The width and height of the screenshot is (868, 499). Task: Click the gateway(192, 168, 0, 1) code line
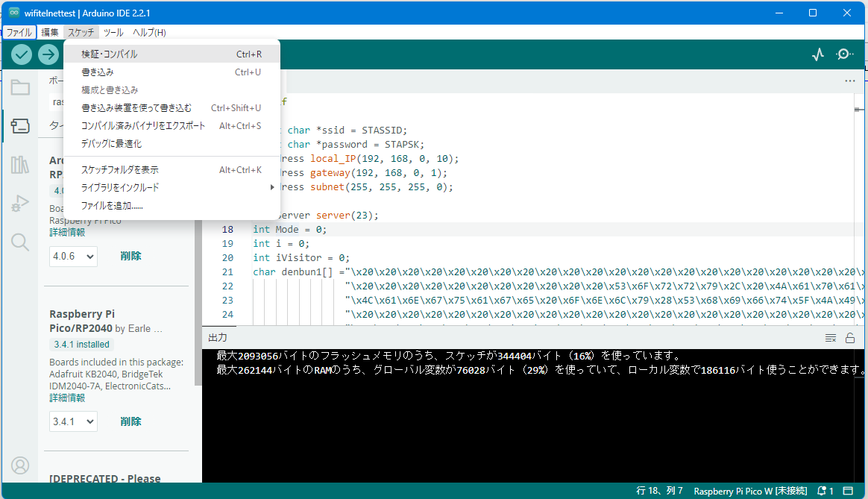tap(364, 173)
